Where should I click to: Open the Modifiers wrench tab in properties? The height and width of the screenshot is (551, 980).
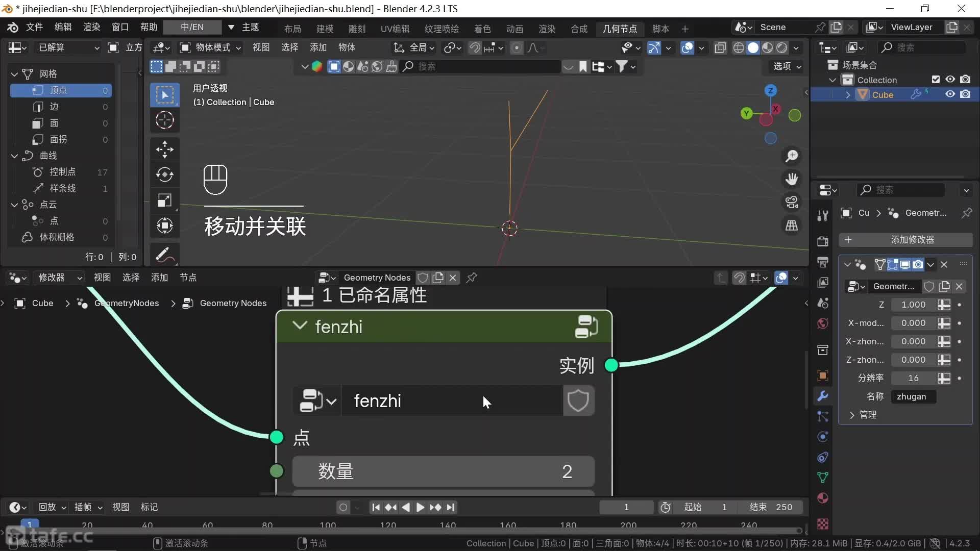click(822, 396)
